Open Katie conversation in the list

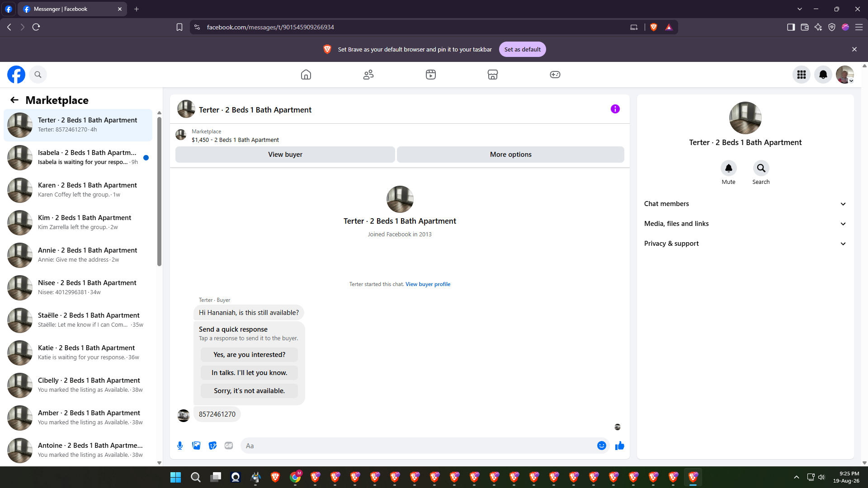(78, 353)
